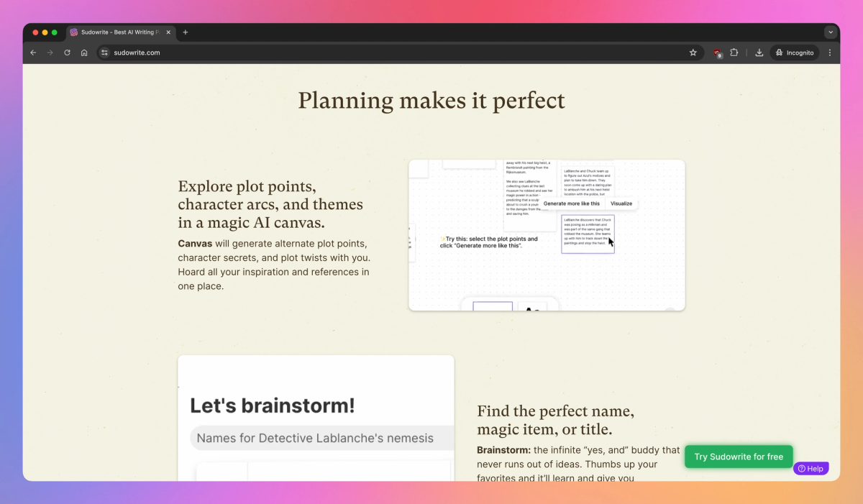This screenshot has width=863, height=504.
Task: Open the Help widget at bottom right
Action: [811, 468]
